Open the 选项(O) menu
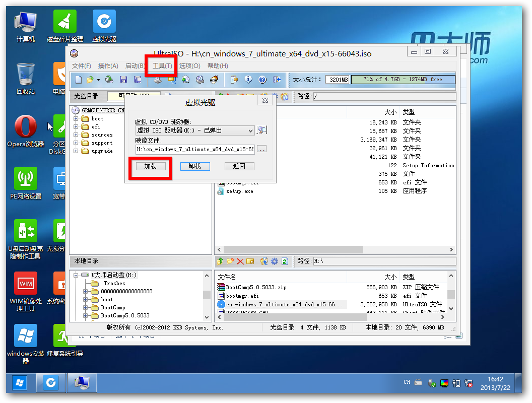This screenshot has height=403, width=532. click(x=189, y=66)
